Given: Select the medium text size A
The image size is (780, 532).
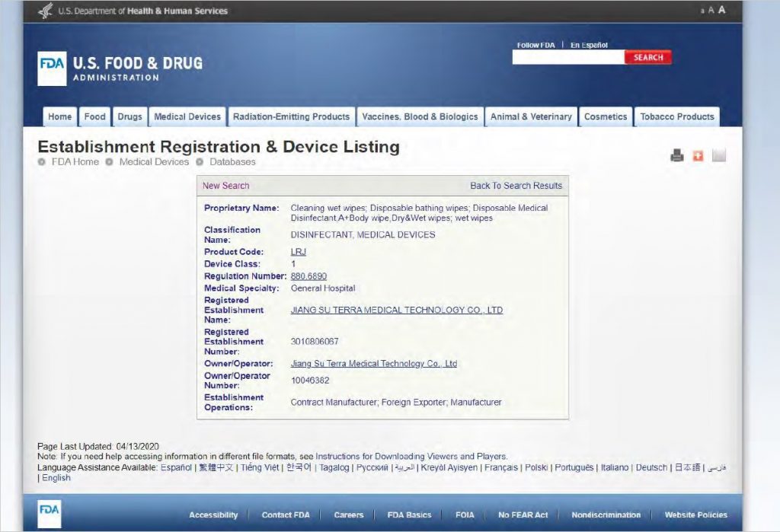Looking at the screenshot, I should click(x=711, y=11).
